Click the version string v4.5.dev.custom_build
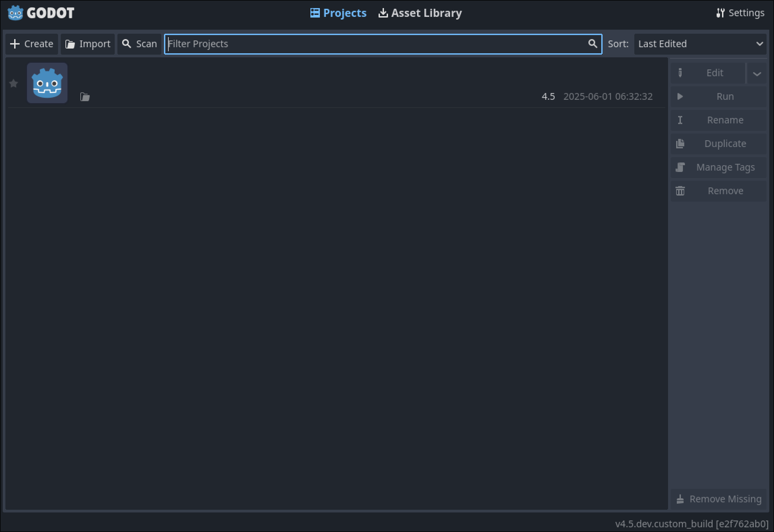Viewport: 774px width, 532px height. (x=692, y=524)
